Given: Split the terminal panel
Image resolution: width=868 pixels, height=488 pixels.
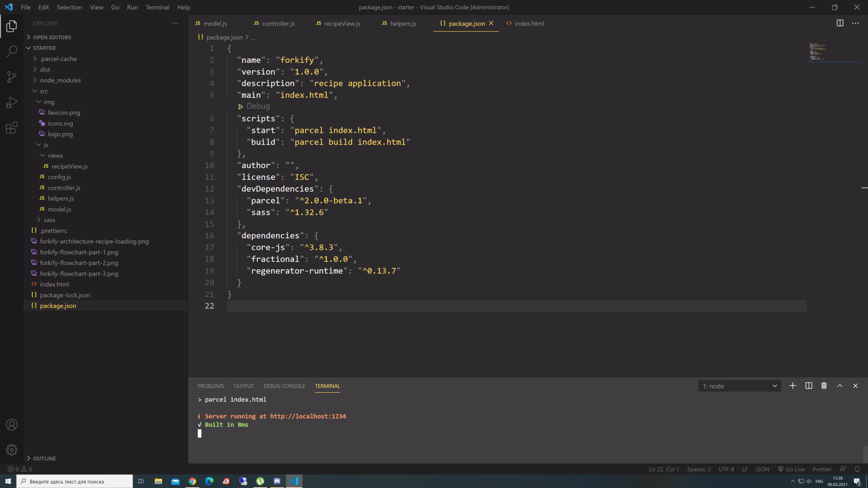Looking at the screenshot, I should point(809,386).
